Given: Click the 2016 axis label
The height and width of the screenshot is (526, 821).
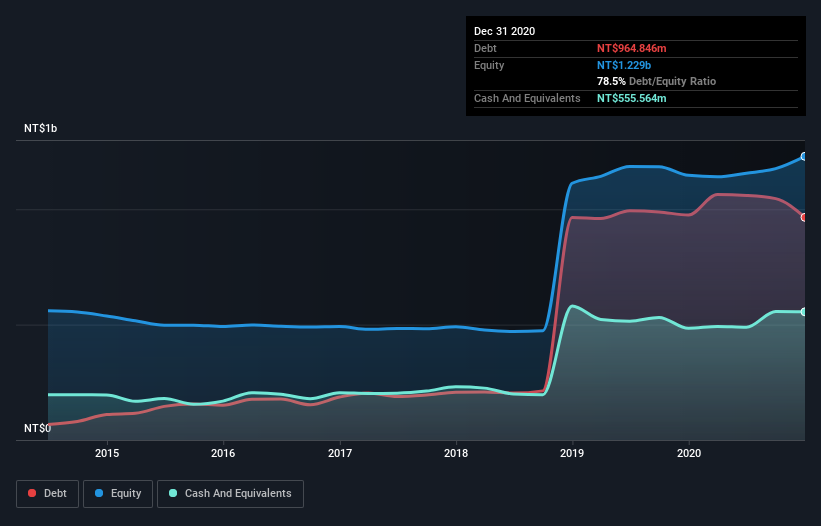Looking at the screenshot, I should 223,453.
